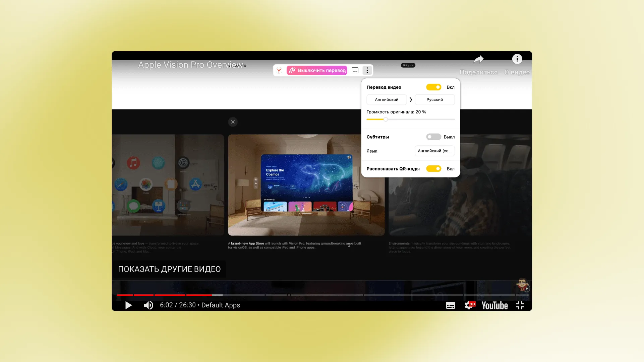Click the channel avatar watermark icon

[x=523, y=285]
